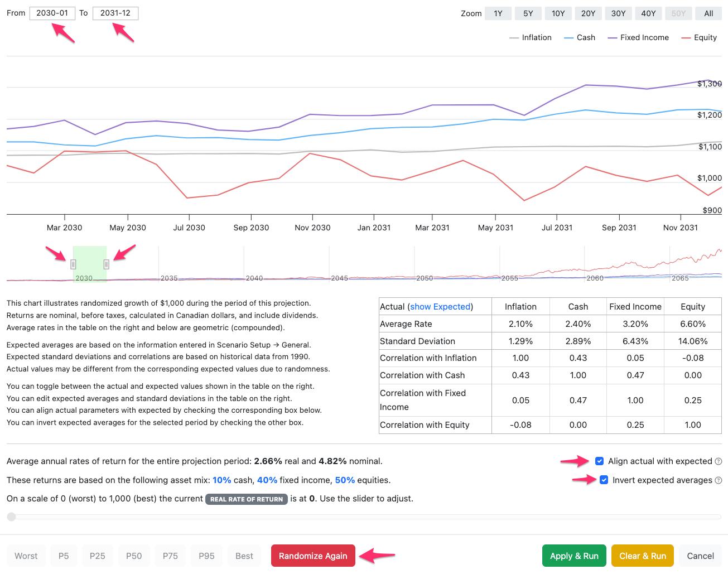Click Randomize Again button
Viewport: 728px width, 574px height.
[x=313, y=556]
